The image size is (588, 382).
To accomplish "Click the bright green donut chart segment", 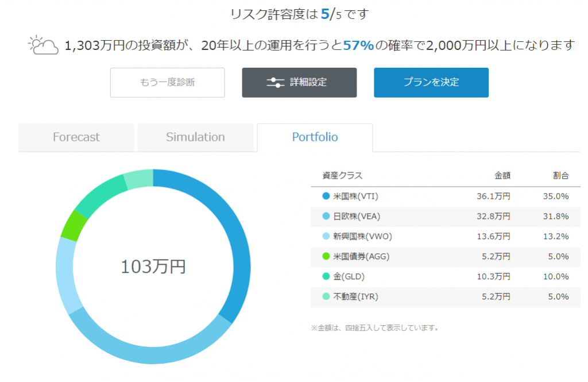I will click(x=71, y=224).
